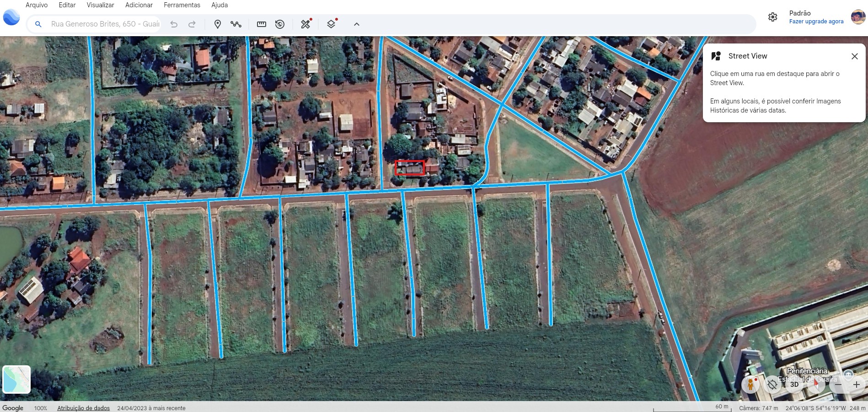The width and height of the screenshot is (868, 412).
Task: Click the undo arrow
Action: pyautogui.click(x=174, y=24)
